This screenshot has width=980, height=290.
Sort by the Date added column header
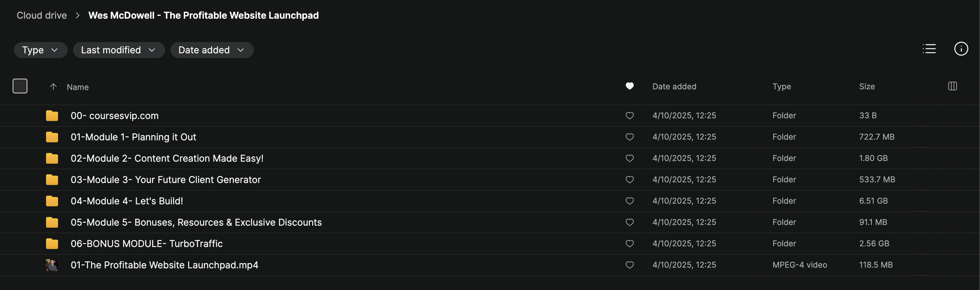pos(674,87)
